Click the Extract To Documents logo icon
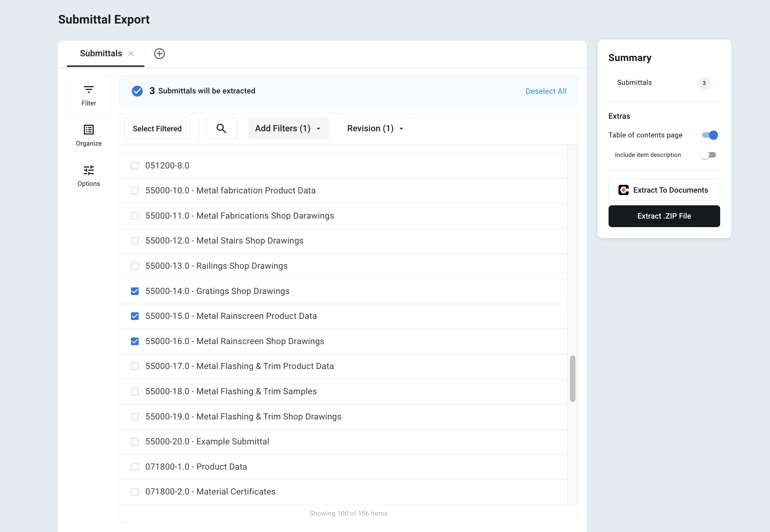Screen dimensions: 770x532 (x=624, y=190)
